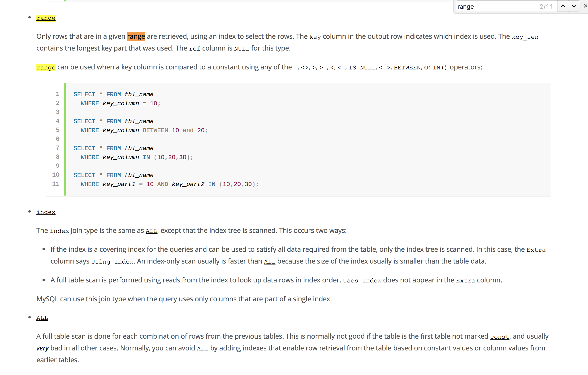Open the index join type heading link
Screen dimensions: 588x375
pos(46,212)
